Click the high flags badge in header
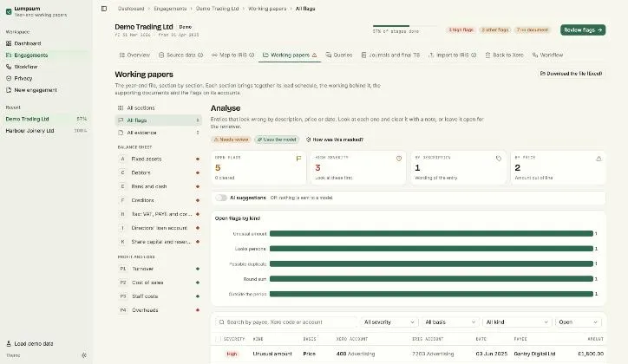This screenshot has height=364, width=628. click(461, 30)
